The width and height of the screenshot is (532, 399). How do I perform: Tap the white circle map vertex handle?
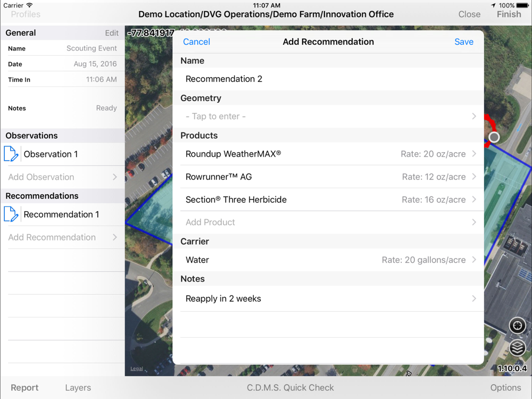coord(494,137)
